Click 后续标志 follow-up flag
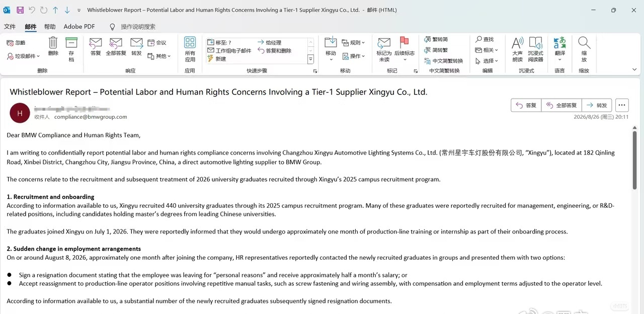Image resolution: width=644 pixels, height=314 pixels. (405, 49)
